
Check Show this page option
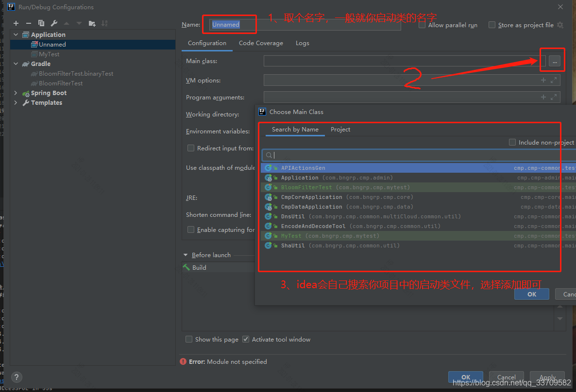[189, 339]
